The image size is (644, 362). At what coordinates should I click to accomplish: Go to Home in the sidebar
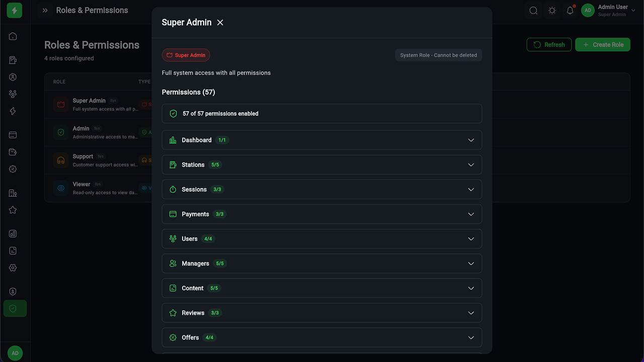point(13,36)
